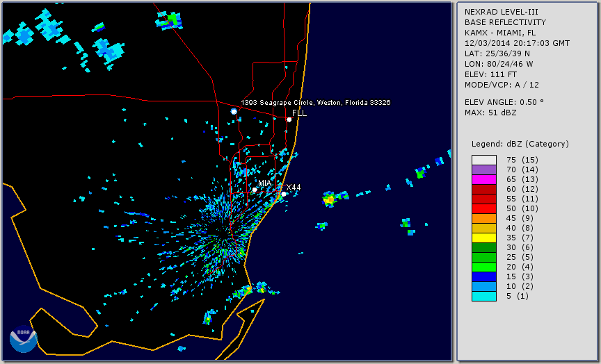Select the 15 dBZ blue legend swatch
Viewport: 601px width, 364px height.
[x=484, y=276]
